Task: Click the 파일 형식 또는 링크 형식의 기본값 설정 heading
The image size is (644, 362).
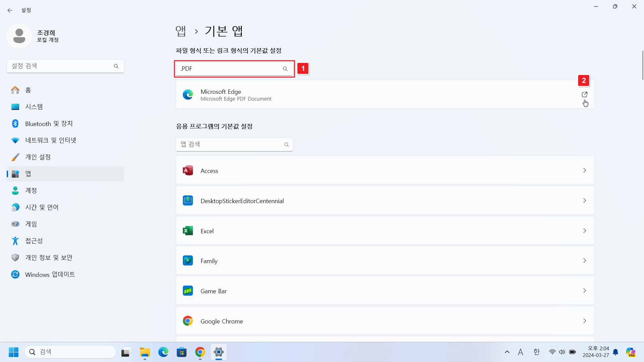Action: coord(229,51)
